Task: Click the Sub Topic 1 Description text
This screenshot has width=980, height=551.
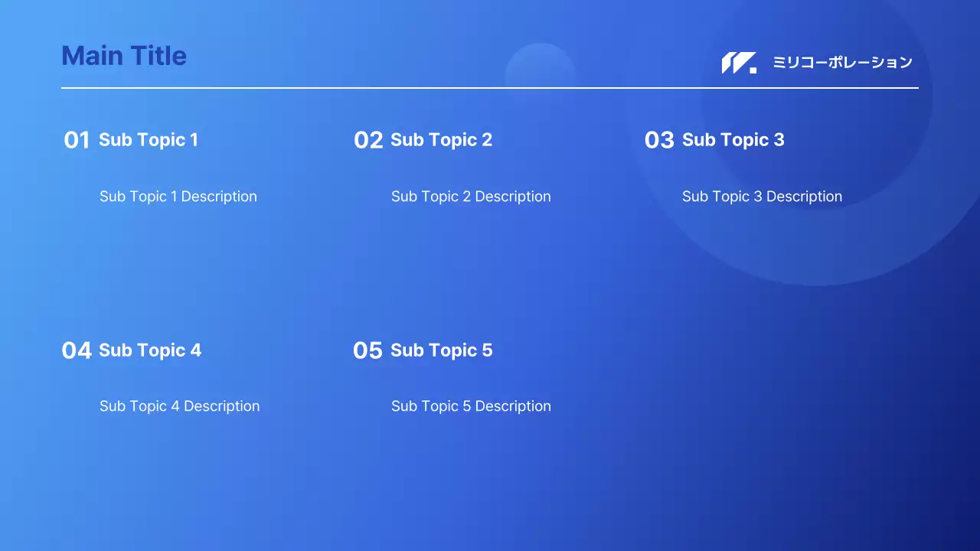Action: 178,197
